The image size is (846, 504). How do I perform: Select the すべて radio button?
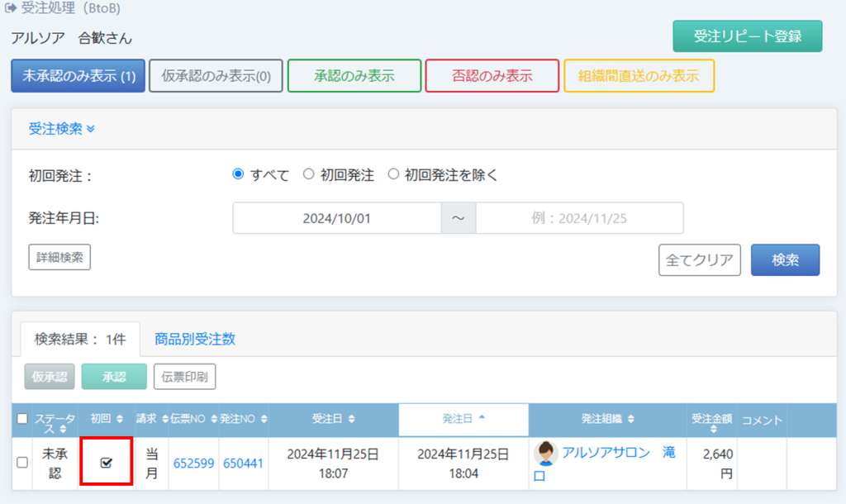(239, 174)
